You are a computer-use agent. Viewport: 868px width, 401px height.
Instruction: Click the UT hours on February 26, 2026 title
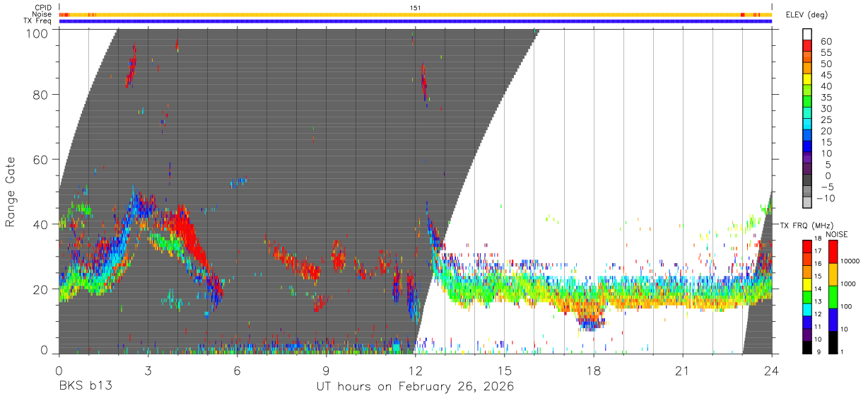[415, 387]
